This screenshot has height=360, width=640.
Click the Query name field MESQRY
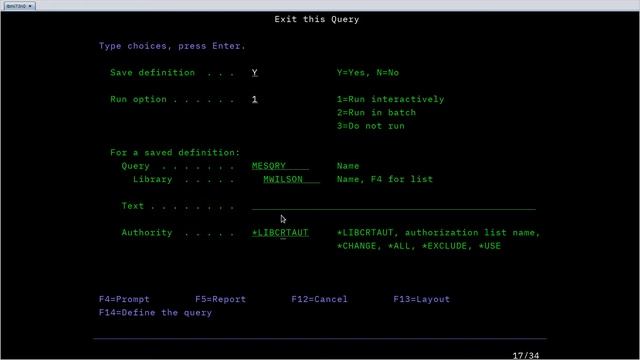coord(280,166)
